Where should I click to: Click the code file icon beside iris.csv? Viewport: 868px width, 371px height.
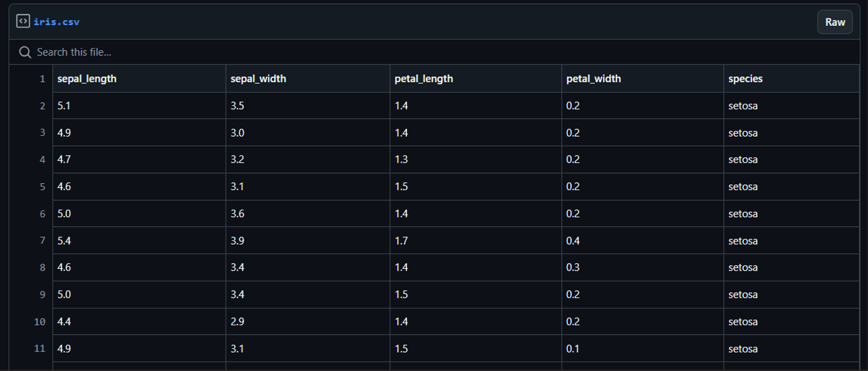pyautogui.click(x=23, y=22)
